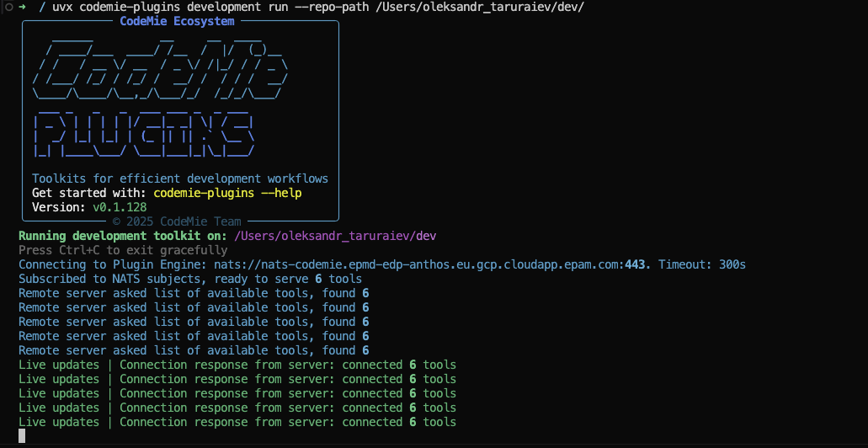Click the 'Press Ctrl+C to exit gracefully' line
868x448 pixels.
123,250
